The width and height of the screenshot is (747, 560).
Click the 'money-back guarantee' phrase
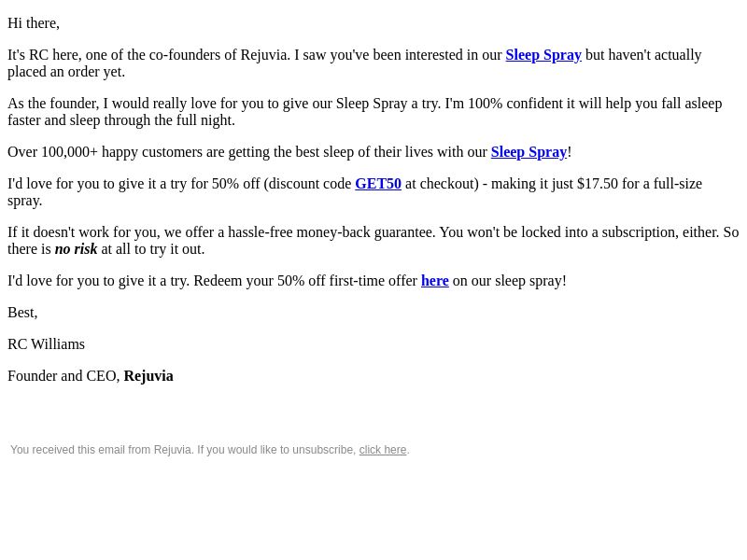[366, 232]
